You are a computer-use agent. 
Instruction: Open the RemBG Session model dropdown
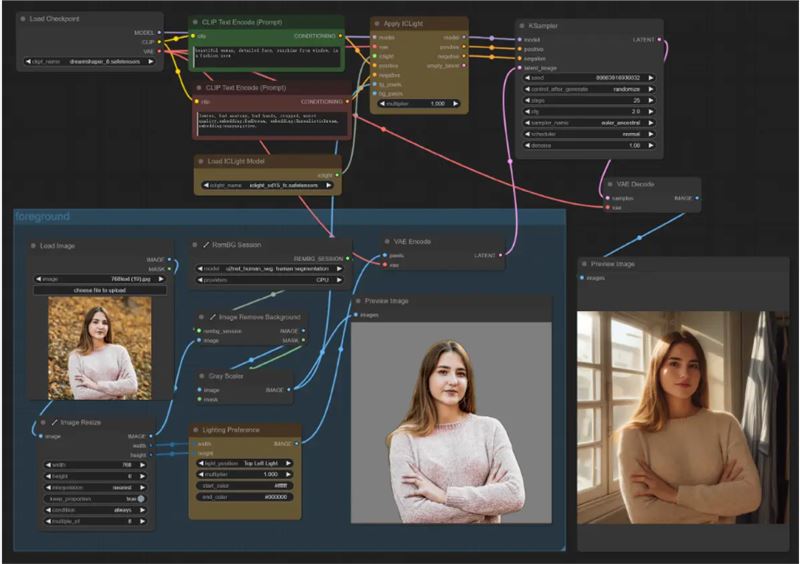[269, 268]
